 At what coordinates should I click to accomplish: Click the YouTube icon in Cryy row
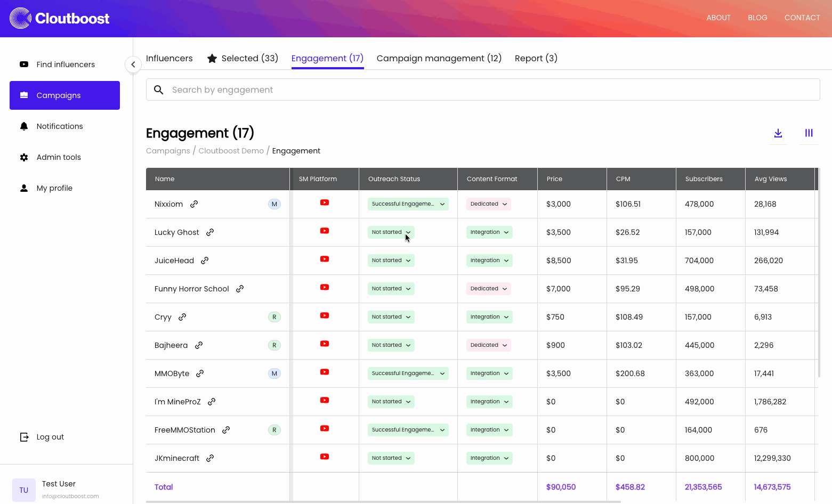pyautogui.click(x=325, y=315)
